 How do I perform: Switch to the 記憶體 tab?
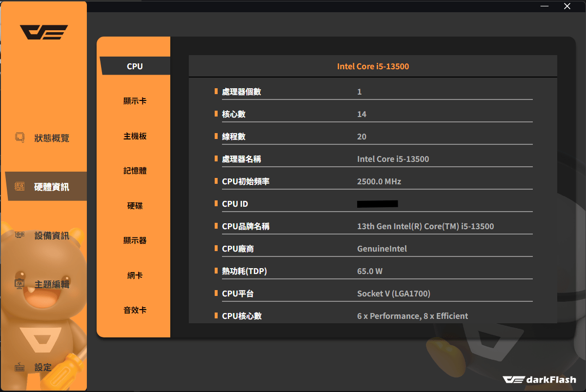click(x=135, y=171)
